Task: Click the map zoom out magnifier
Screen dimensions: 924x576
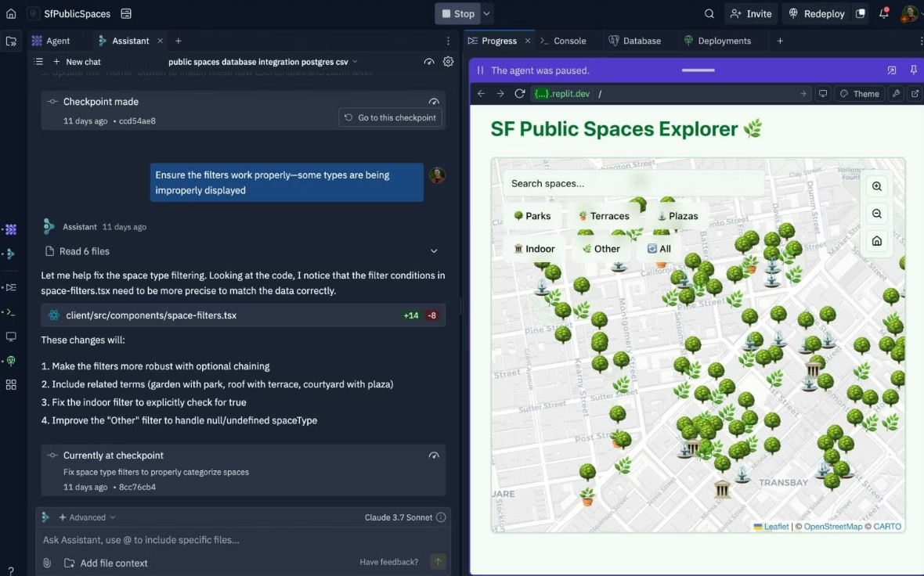Action: (876, 214)
